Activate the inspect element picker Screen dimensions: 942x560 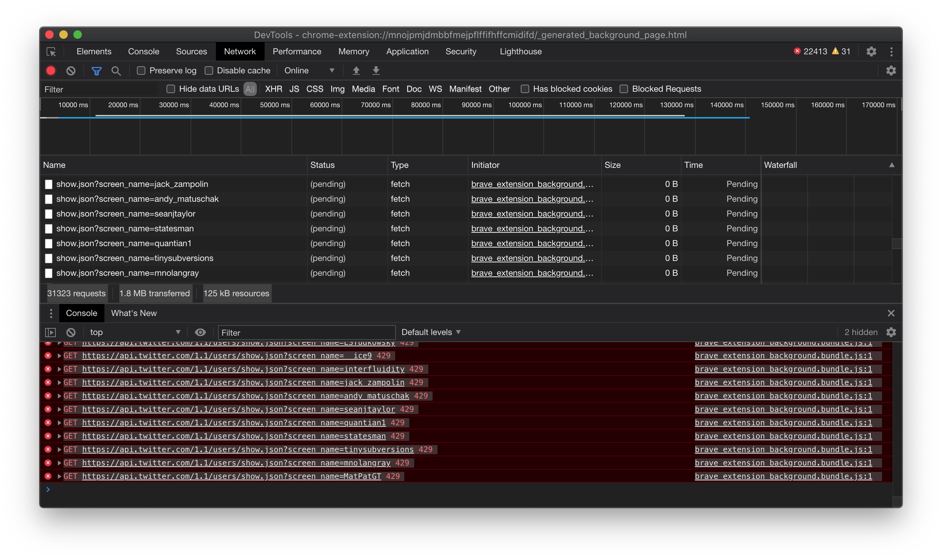tap(52, 52)
